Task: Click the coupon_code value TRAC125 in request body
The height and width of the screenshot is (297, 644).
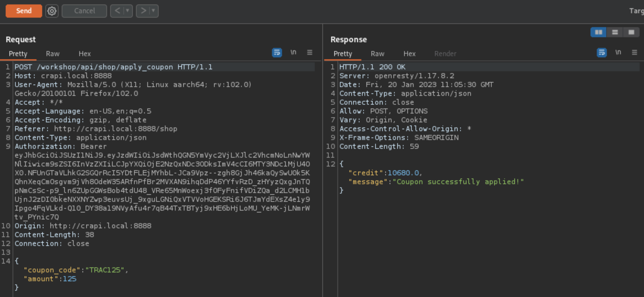Action: 105,270
